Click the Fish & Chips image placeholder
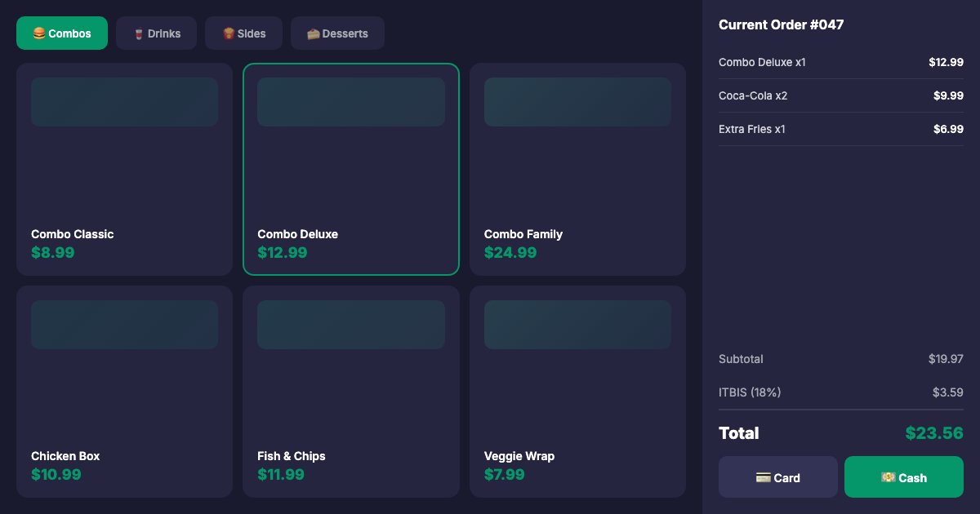980x514 pixels. tap(350, 325)
